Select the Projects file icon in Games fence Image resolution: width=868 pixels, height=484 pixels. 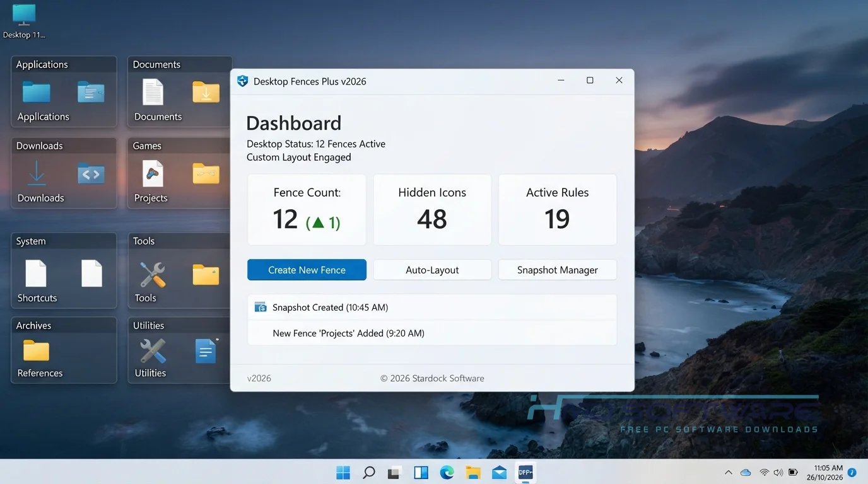tap(153, 173)
